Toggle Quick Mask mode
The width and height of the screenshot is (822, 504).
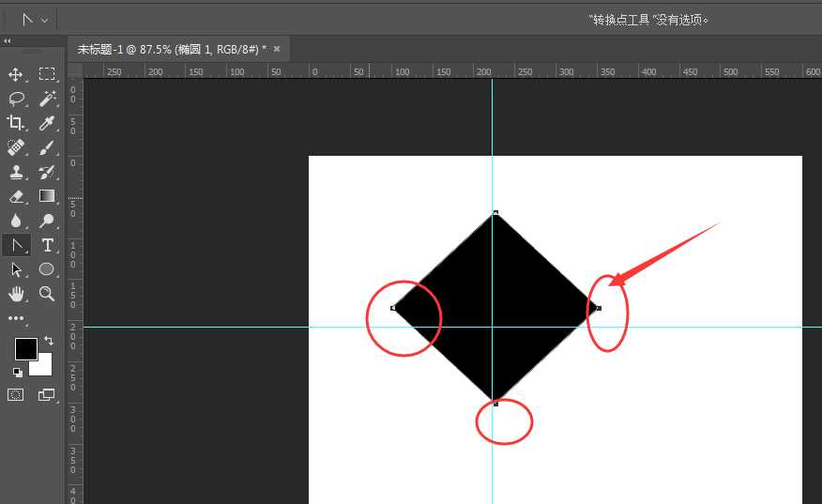(16, 395)
